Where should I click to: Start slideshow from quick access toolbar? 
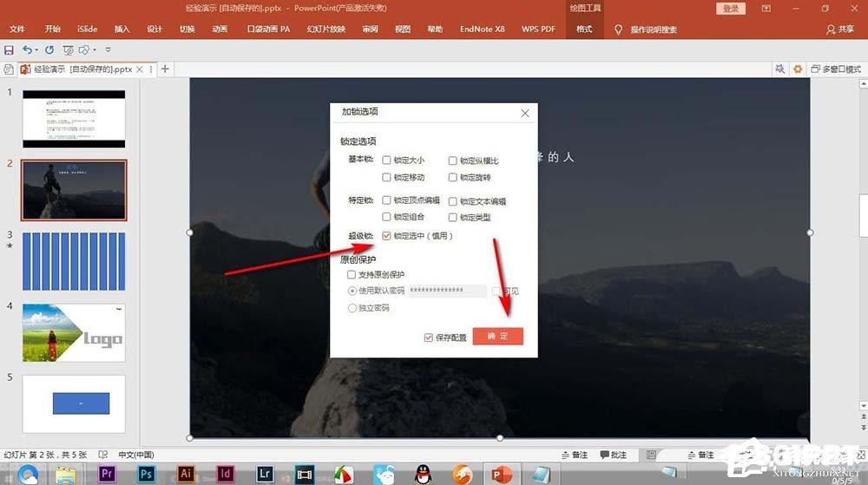(x=68, y=50)
